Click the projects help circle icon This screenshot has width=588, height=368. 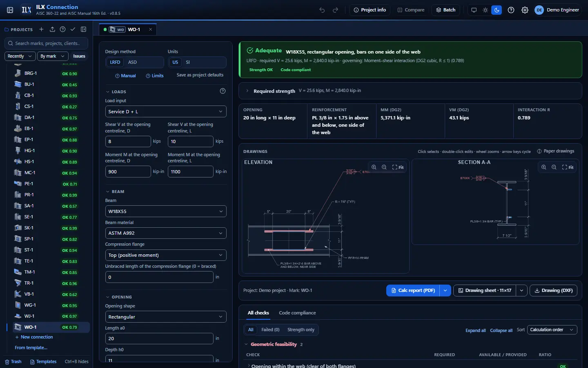pos(62,29)
